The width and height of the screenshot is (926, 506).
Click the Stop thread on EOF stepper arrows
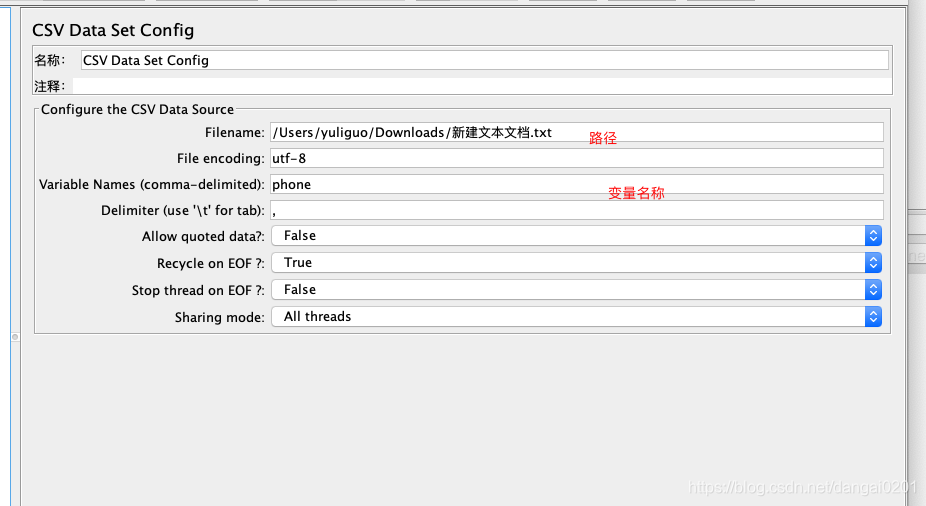(x=873, y=290)
